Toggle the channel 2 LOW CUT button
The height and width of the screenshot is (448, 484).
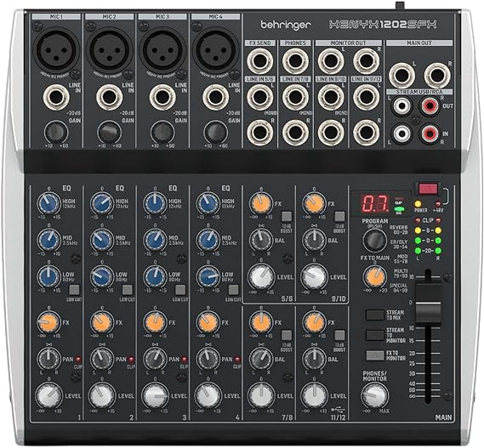tap(128, 290)
